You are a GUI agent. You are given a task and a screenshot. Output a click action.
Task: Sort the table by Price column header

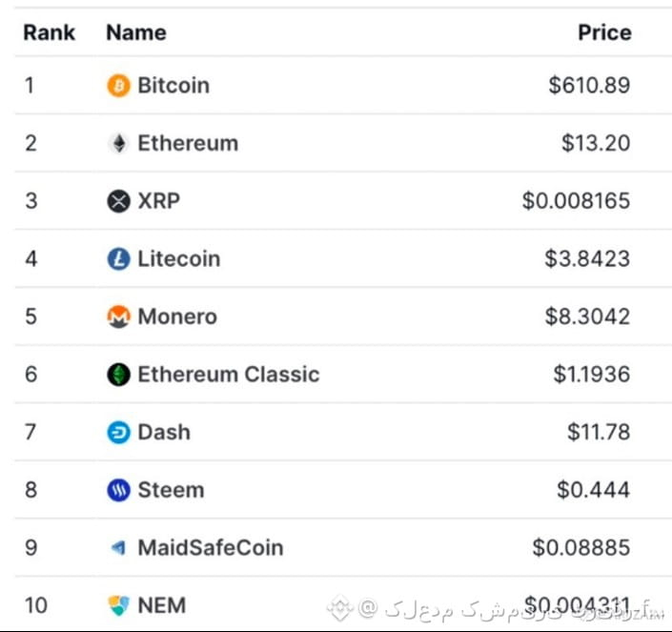[604, 32]
